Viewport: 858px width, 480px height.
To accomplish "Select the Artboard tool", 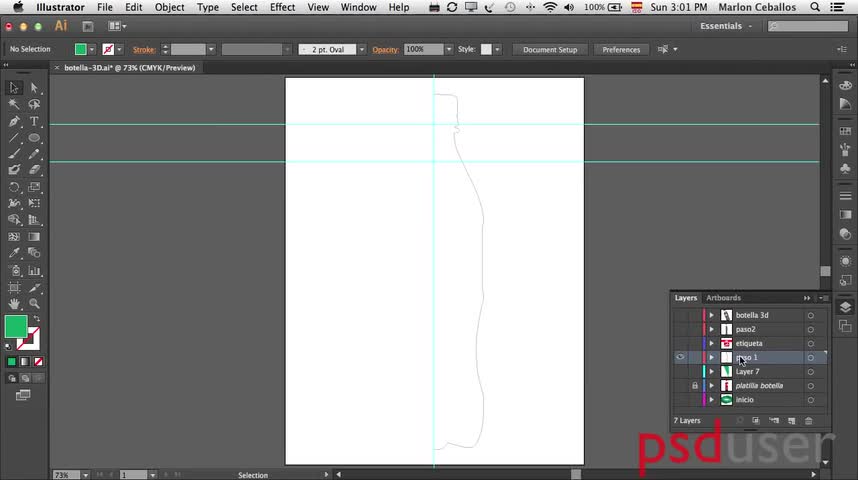I will [14, 287].
